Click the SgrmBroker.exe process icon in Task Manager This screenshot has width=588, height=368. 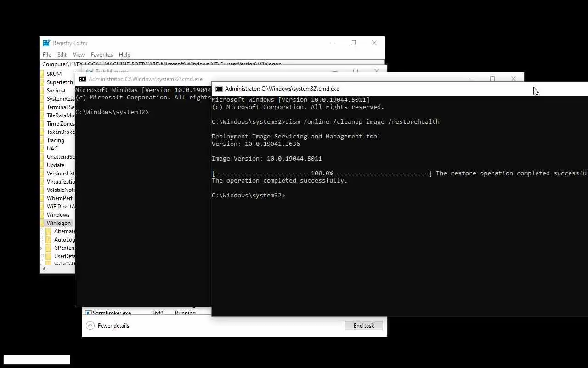88,313
